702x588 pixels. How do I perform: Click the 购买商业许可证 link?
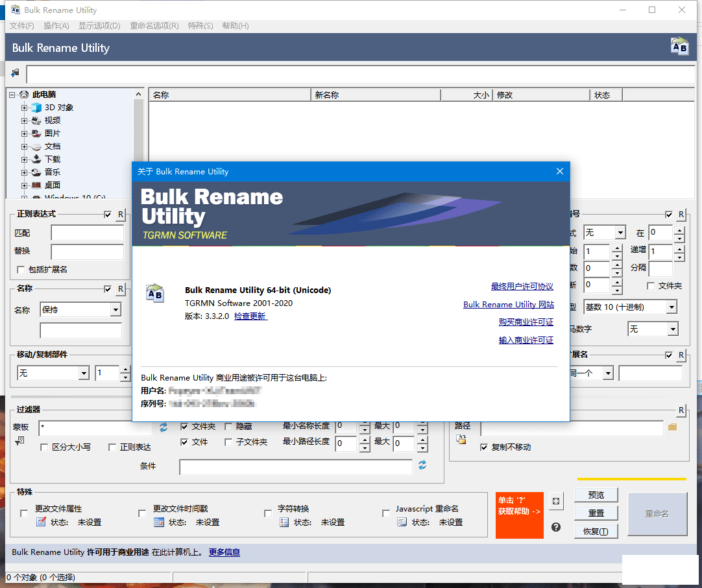[x=526, y=322]
